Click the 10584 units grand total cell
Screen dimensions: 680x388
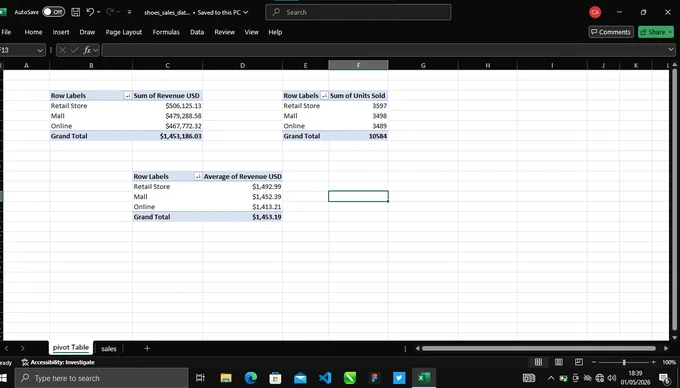click(x=358, y=136)
